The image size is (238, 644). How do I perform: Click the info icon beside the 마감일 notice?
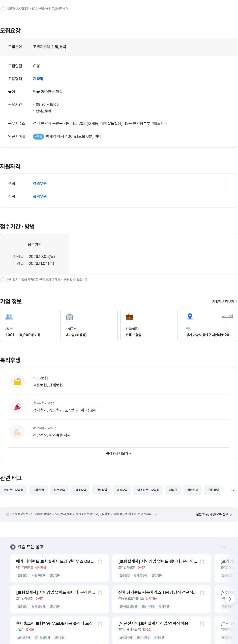pos(3,280)
